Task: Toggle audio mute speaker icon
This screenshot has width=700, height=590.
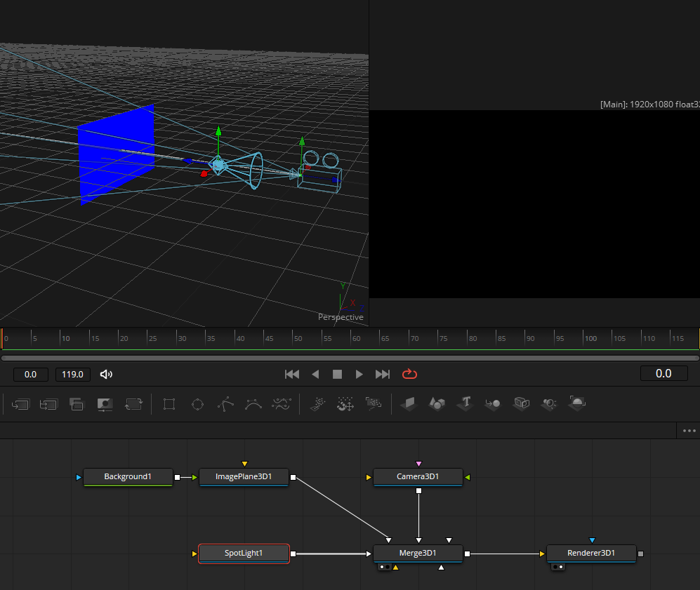Action: 106,374
